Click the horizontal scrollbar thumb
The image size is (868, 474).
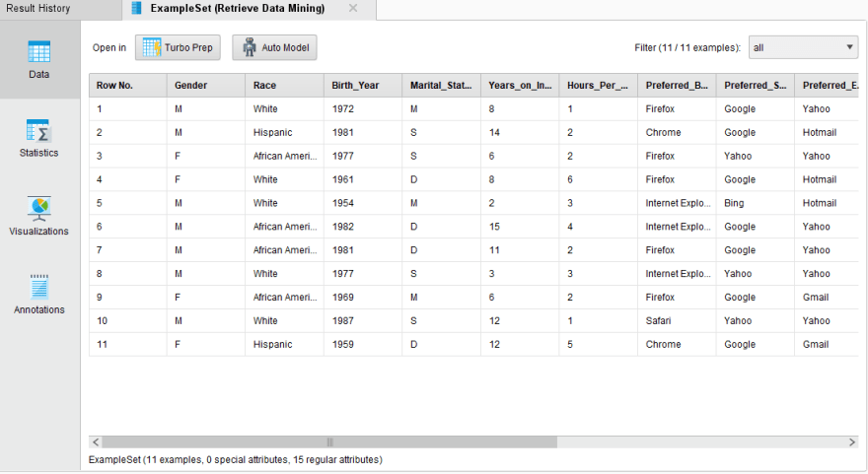click(x=329, y=441)
